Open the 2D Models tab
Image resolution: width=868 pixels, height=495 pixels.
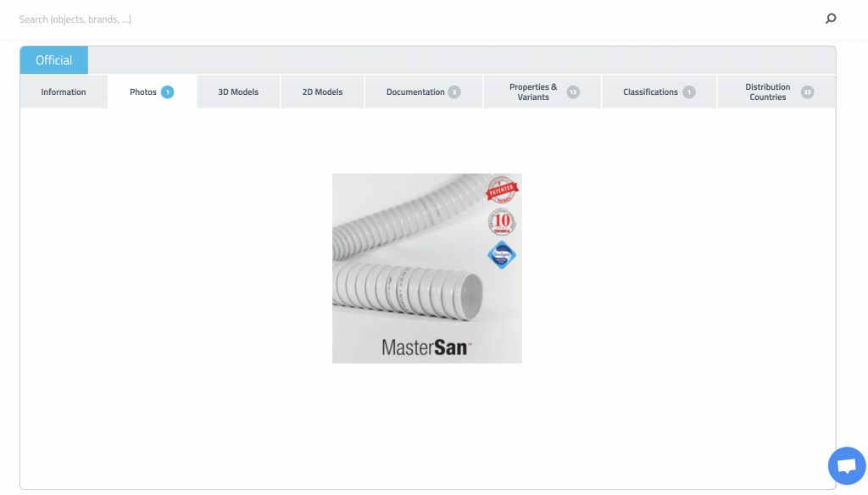pyautogui.click(x=322, y=92)
